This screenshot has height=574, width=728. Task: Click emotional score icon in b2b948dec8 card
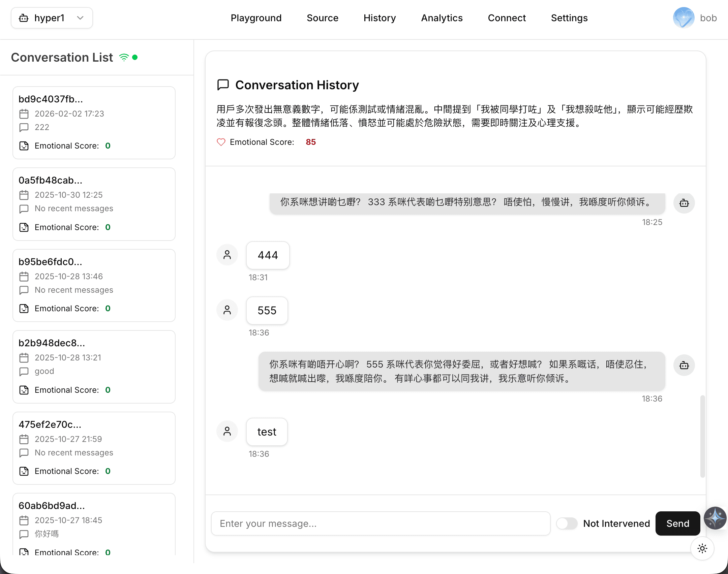24,390
